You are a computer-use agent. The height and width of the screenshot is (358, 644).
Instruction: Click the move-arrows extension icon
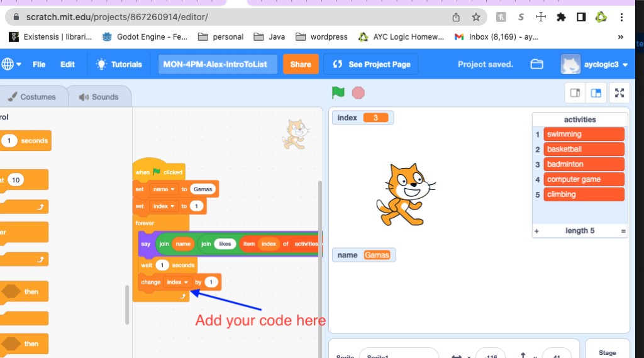tap(541, 17)
